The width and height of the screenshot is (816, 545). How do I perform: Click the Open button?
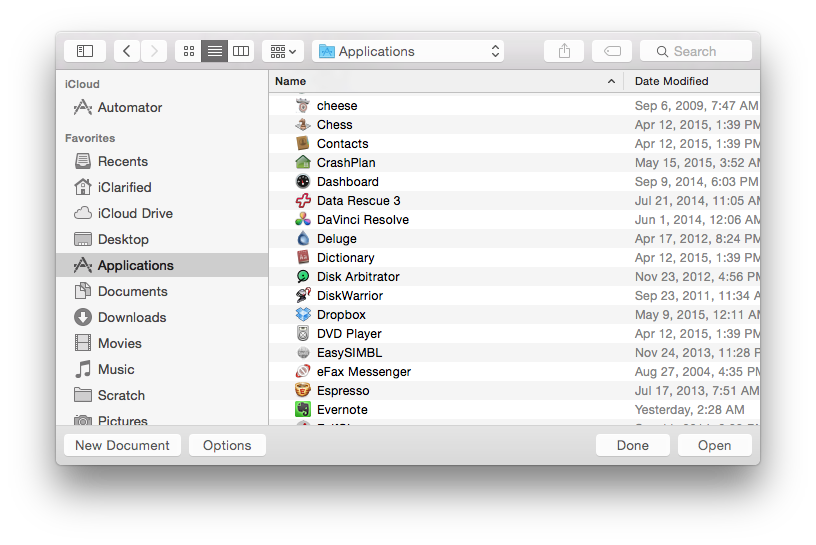pos(715,445)
